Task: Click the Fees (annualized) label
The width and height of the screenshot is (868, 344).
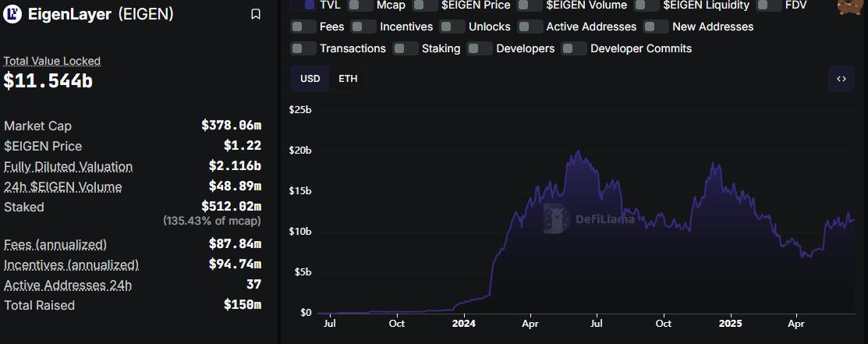Action: click(x=55, y=244)
